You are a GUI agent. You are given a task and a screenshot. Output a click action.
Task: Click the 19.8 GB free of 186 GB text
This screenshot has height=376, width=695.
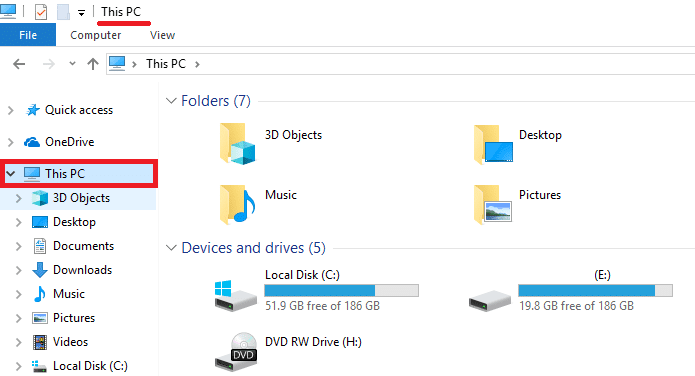576,306
